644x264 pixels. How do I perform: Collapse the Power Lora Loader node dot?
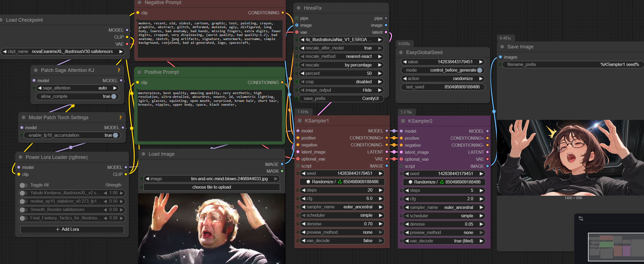point(21,157)
